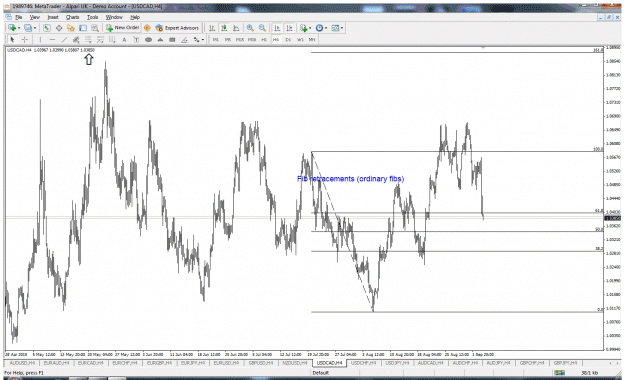625x380 pixels.
Task: Open the Data Window icon
Action: [59, 28]
